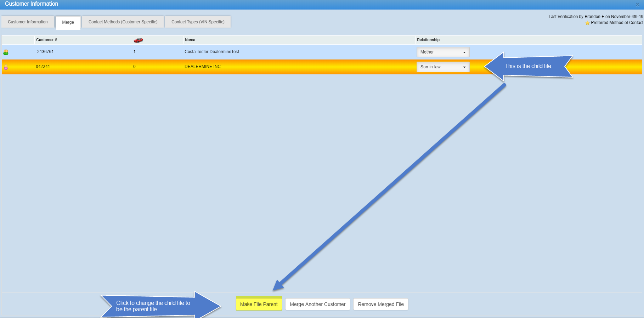Sort by the Customer # column header
Viewport: 644px width, 318px height.
click(46, 40)
